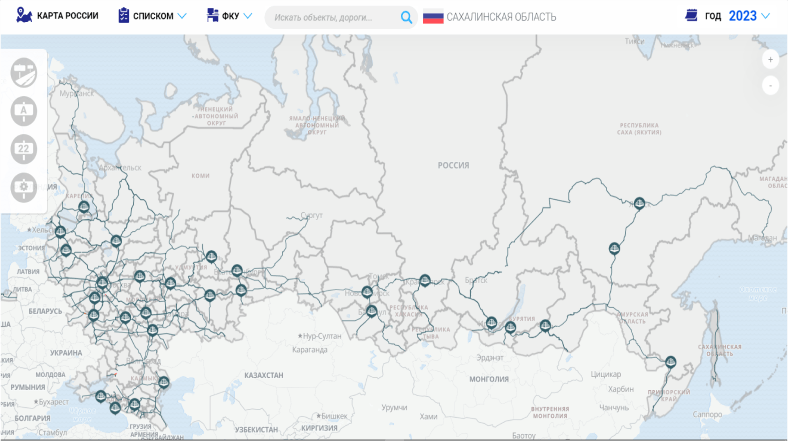Click the КАЗАХСТАН label on the map

click(x=264, y=375)
